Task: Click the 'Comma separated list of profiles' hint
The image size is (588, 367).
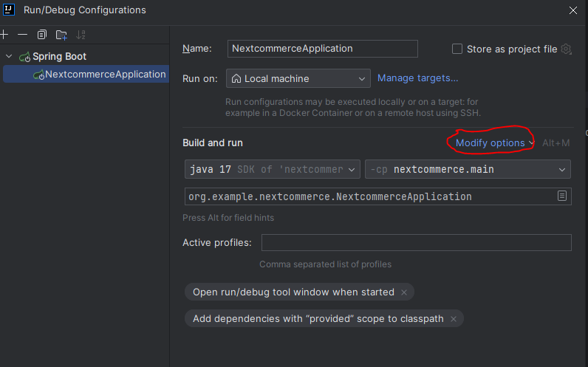Action: [x=325, y=264]
